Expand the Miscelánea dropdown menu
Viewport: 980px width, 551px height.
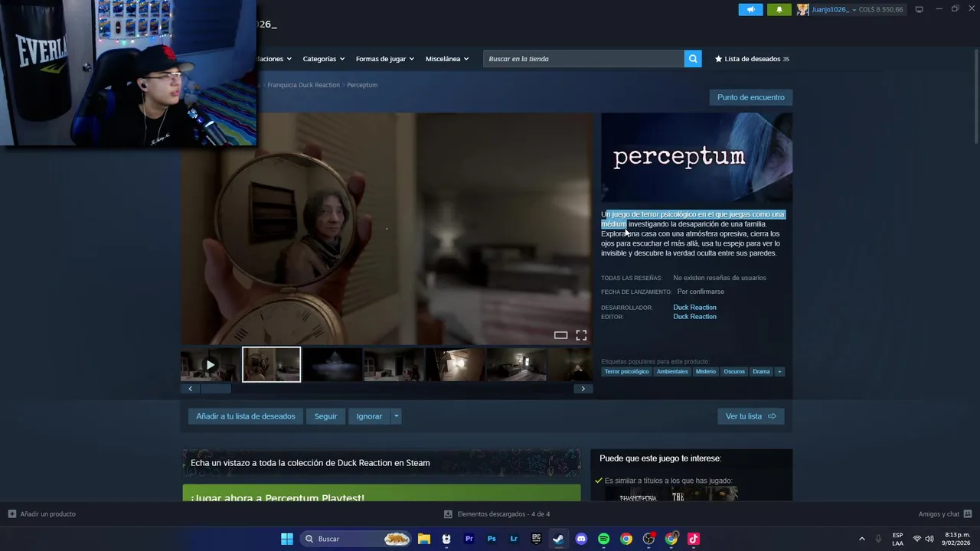point(447,59)
